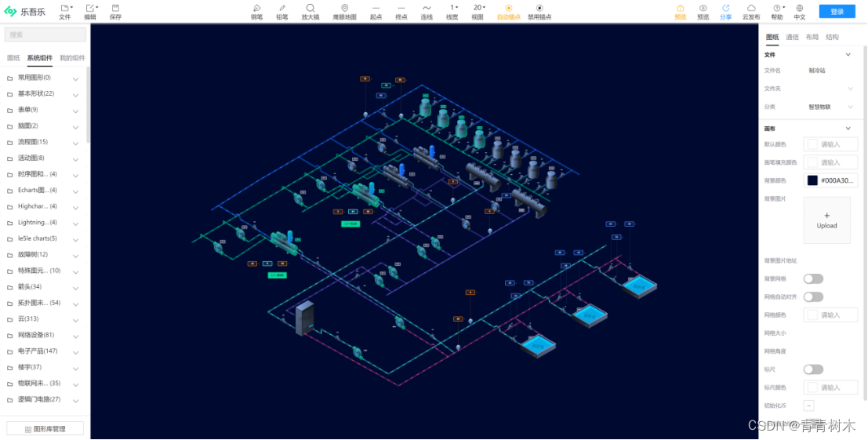This screenshot has width=868, height=440.
Task: Enable 自动锚点 auto anchor
Action: pyautogui.click(x=509, y=12)
